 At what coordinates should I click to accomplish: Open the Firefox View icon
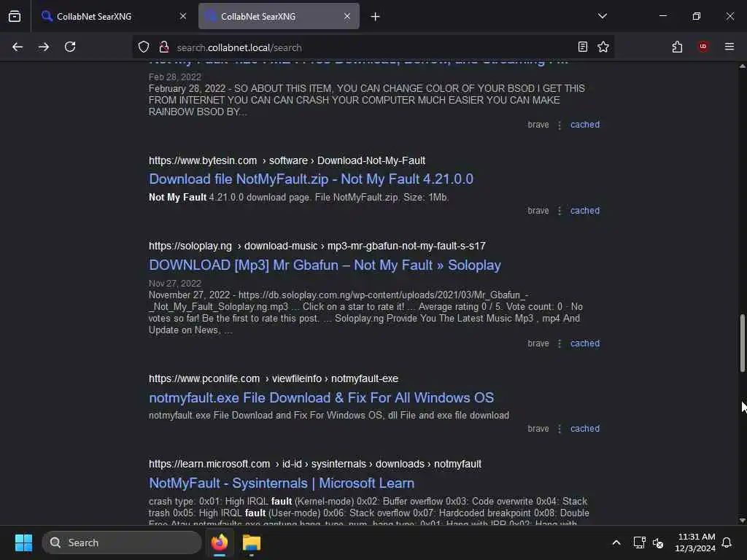[x=15, y=16]
